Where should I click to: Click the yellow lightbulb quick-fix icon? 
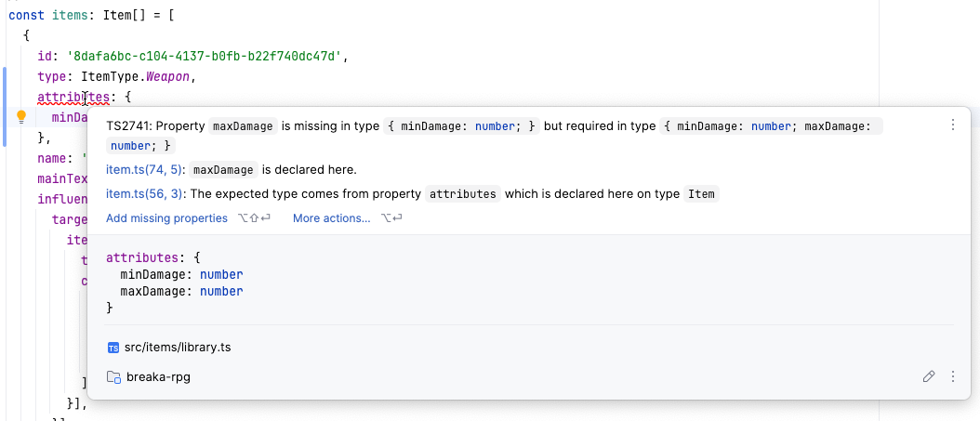click(x=21, y=117)
